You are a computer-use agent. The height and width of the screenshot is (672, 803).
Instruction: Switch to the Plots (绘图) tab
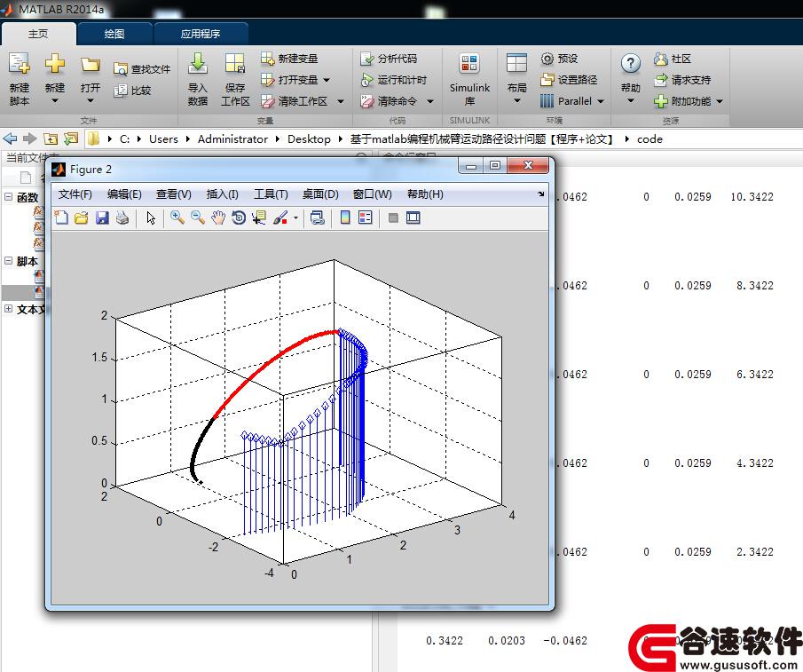[x=114, y=34]
